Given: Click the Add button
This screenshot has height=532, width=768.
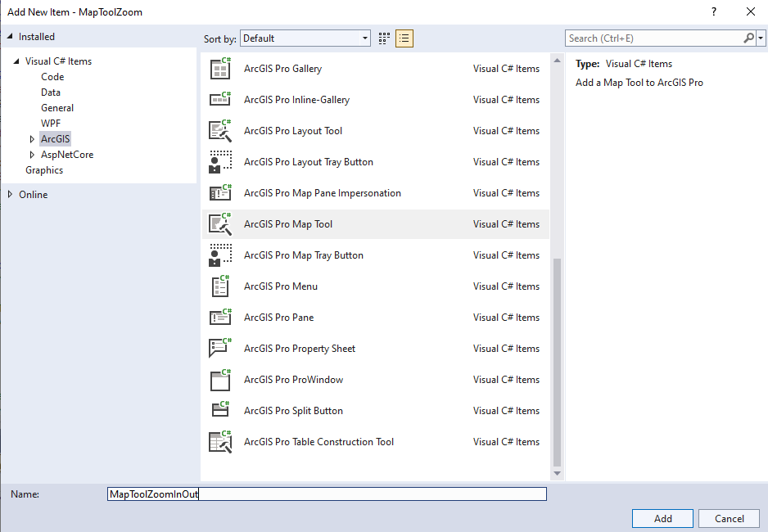Looking at the screenshot, I should click(662, 519).
